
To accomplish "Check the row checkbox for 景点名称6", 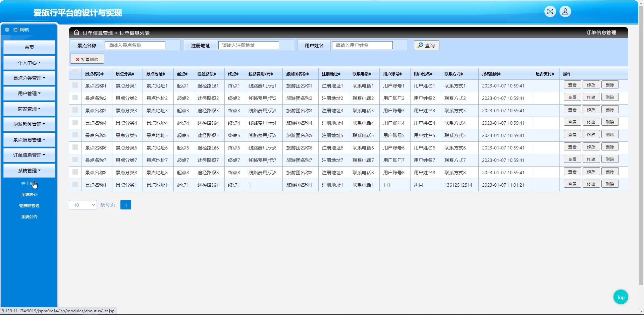I will tap(75, 147).
